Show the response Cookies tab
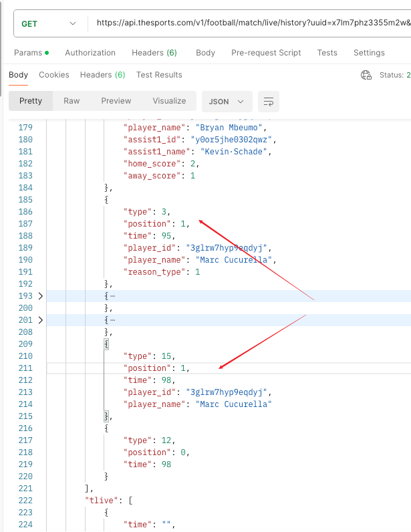The image size is (411, 532). coord(54,75)
